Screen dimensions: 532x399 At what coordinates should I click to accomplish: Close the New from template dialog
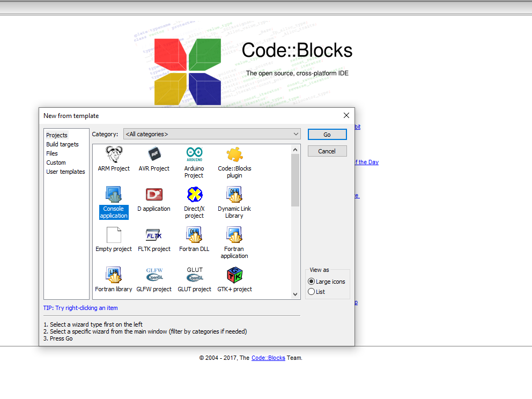pos(346,115)
